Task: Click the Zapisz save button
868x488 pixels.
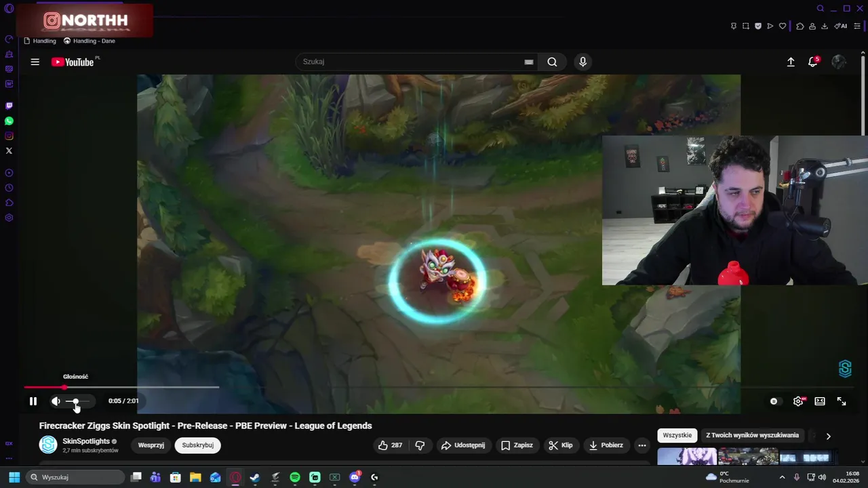Action: [517, 445]
